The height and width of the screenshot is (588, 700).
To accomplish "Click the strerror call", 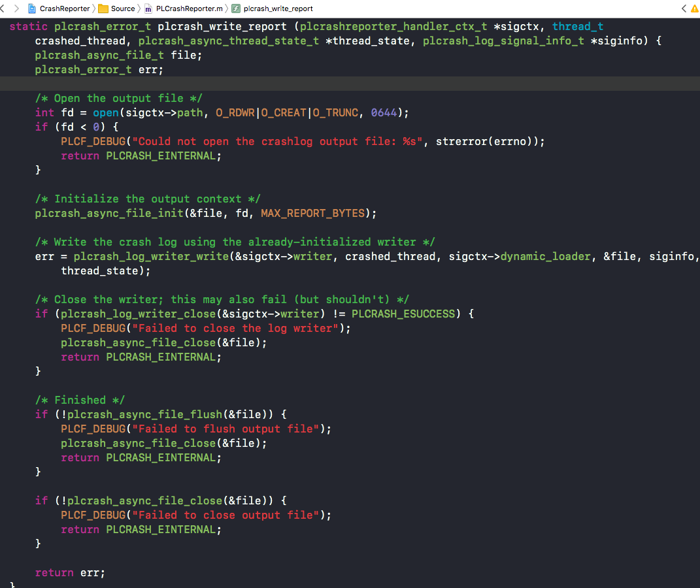I will click(461, 141).
